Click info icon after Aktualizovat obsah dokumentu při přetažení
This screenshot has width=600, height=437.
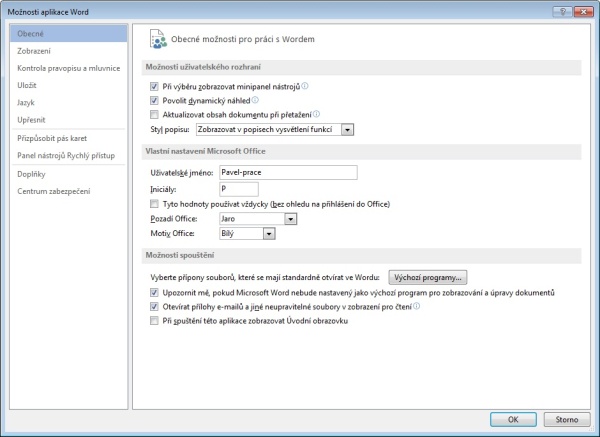click(x=316, y=114)
